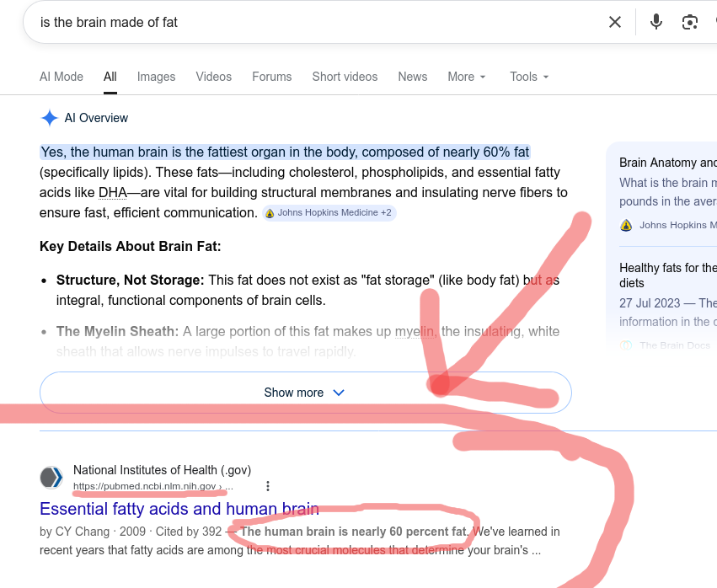717x588 pixels.
Task: Click the pubmed.ncbi.nlm.nih.gov URL
Action: pyautogui.click(x=152, y=486)
